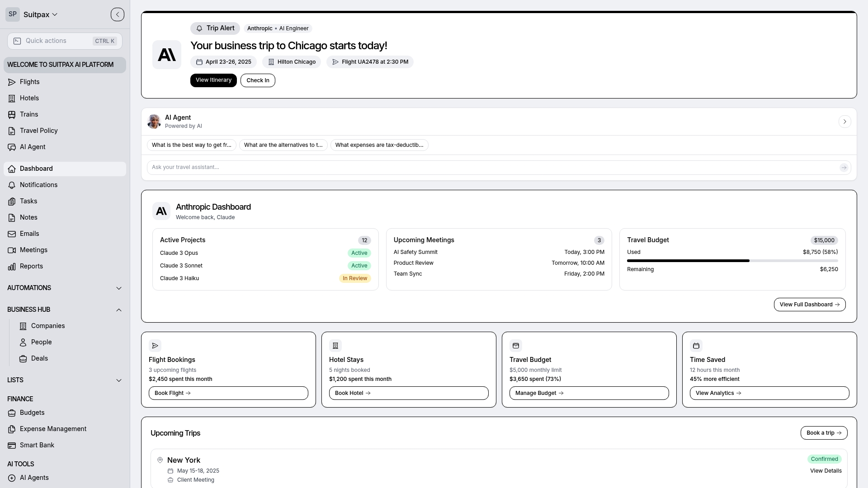Click the April 23-26, 2025 date chip

[x=223, y=62]
